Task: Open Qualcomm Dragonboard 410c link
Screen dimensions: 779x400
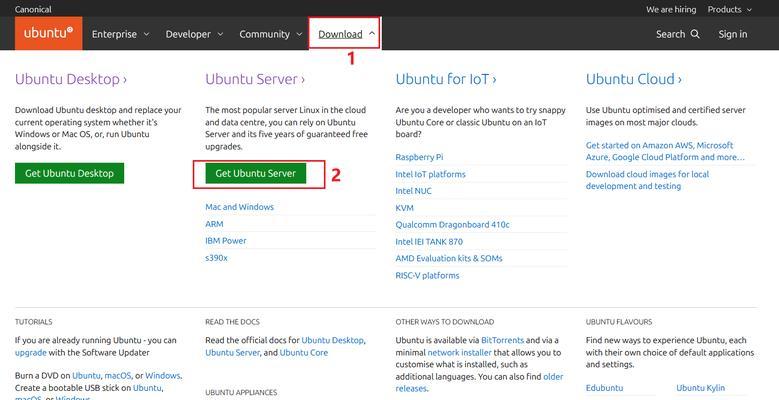Action: [x=453, y=225]
